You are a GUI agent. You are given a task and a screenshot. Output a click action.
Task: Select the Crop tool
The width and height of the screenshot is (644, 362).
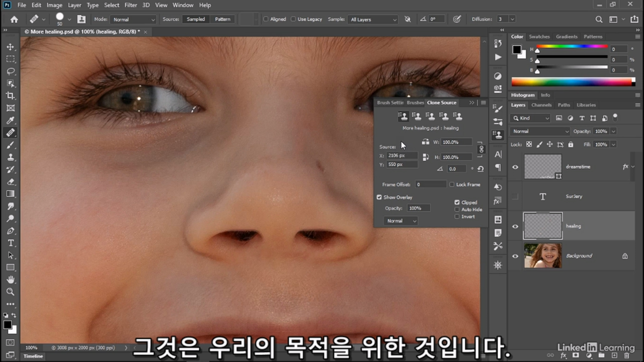click(x=11, y=96)
